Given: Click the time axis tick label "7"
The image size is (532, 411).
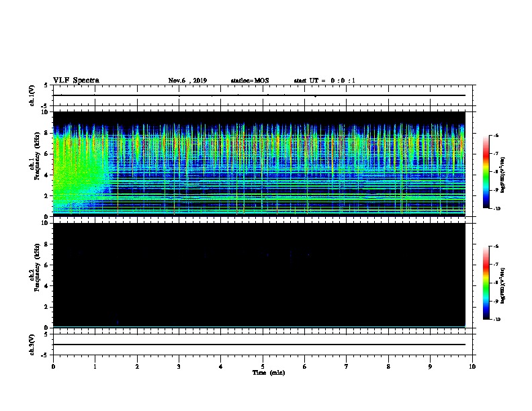Looking at the screenshot, I should (347, 367).
